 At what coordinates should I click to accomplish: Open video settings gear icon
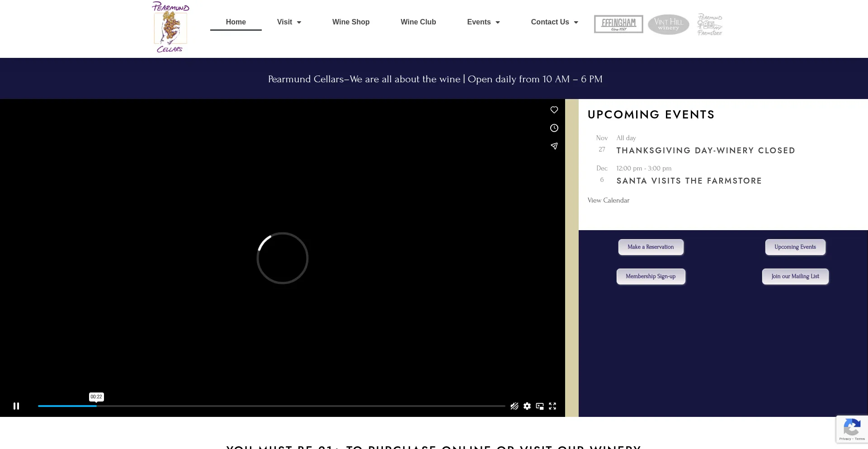pyautogui.click(x=527, y=406)
